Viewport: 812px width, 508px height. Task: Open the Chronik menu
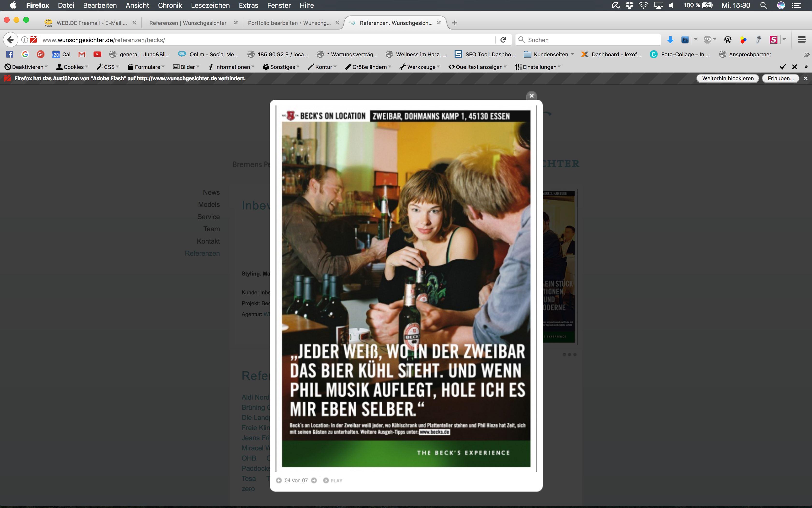170,5
